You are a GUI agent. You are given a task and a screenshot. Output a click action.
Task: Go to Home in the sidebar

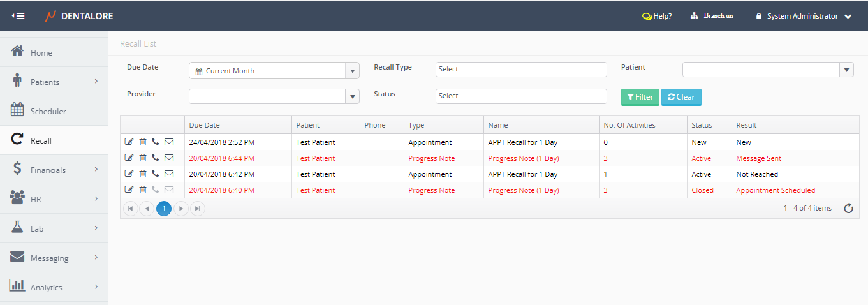pyautogui.click(x=41, y=53)
